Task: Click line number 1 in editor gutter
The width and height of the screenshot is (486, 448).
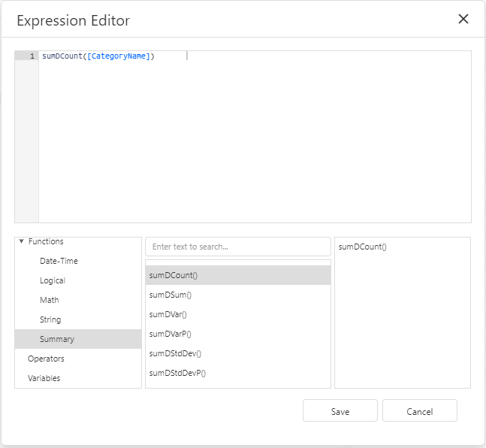Action: [31, 56]
